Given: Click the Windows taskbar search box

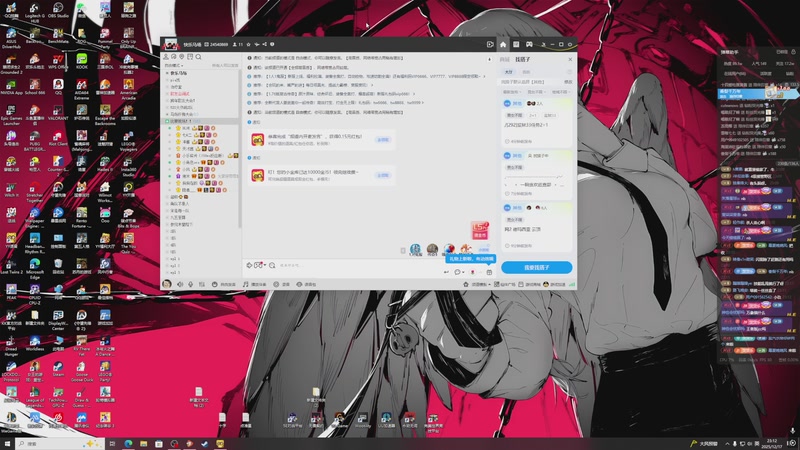Looking at the screenshot, I should [x=60, y=444].
